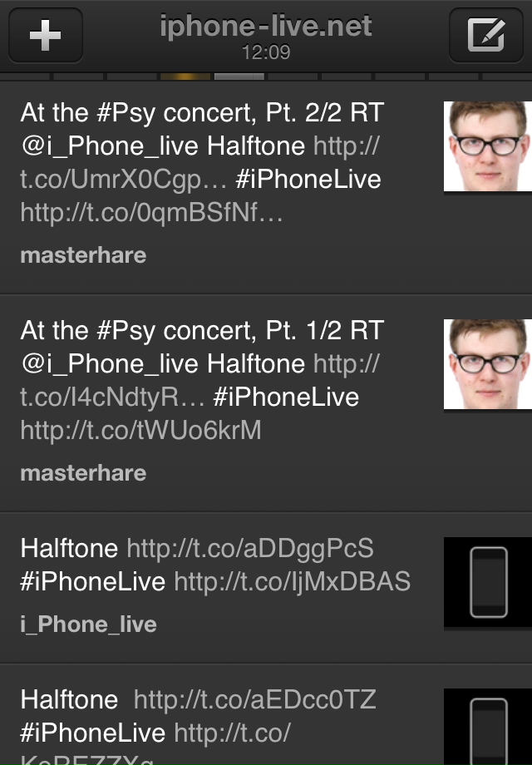The image size is (532, 765).
Task: Open the compose tweet icon
Action: coord(485,35)
